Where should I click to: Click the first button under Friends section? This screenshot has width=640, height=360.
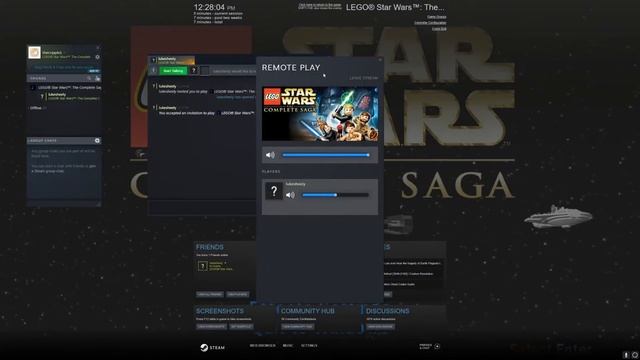tap(210, 294)
